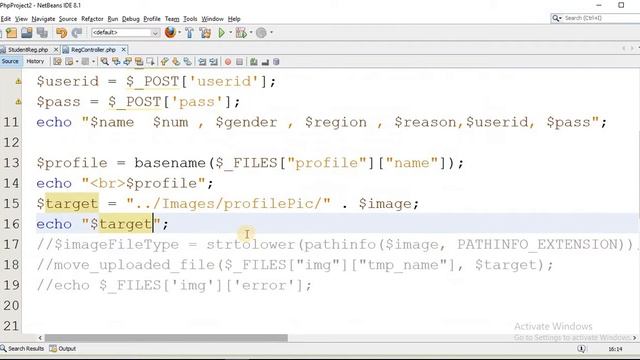Toggle bookmark on current line
Screen dimensions: 640x360
(x=187, y=62)
